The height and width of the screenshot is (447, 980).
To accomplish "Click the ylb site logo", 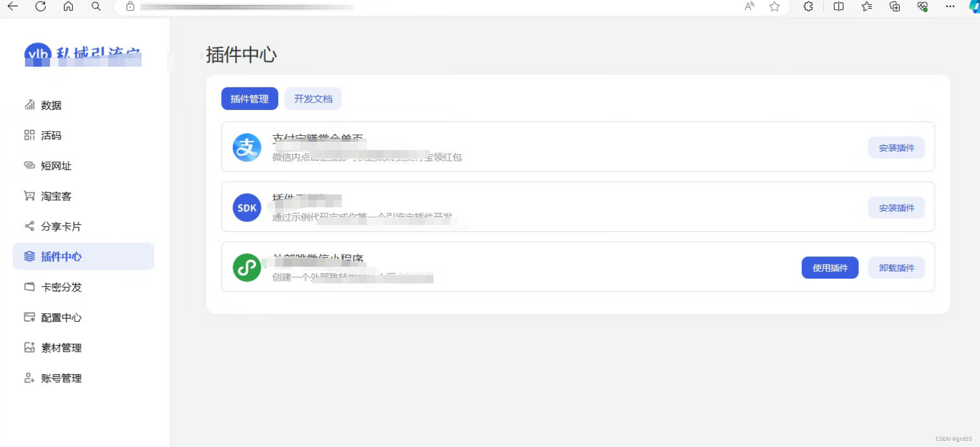I will [x=83, y=54].
